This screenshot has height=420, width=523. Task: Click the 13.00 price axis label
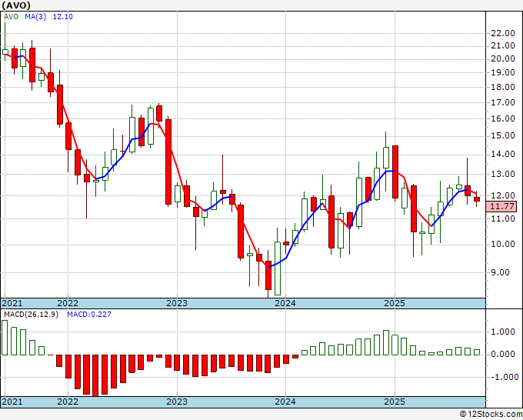503,174
